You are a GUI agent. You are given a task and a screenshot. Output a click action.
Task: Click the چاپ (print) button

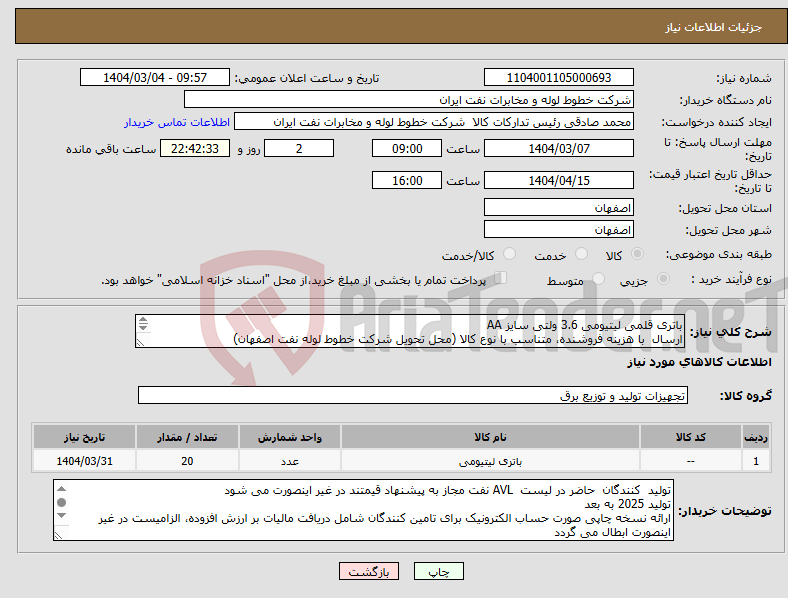(x=438, y=571)
